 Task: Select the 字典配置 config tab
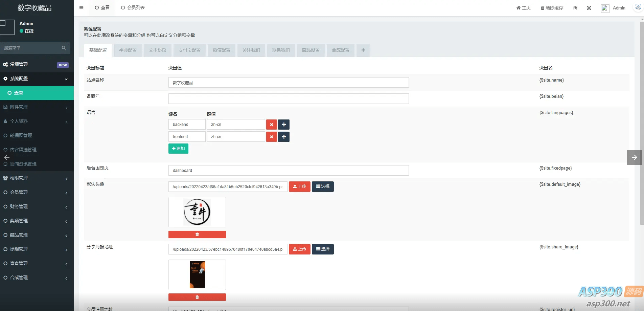pos(128,50)
